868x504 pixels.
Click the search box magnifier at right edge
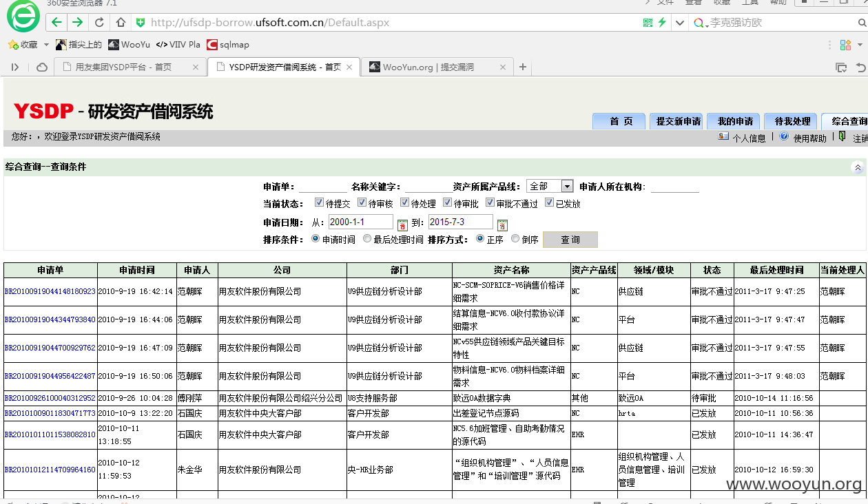[862, 23]
